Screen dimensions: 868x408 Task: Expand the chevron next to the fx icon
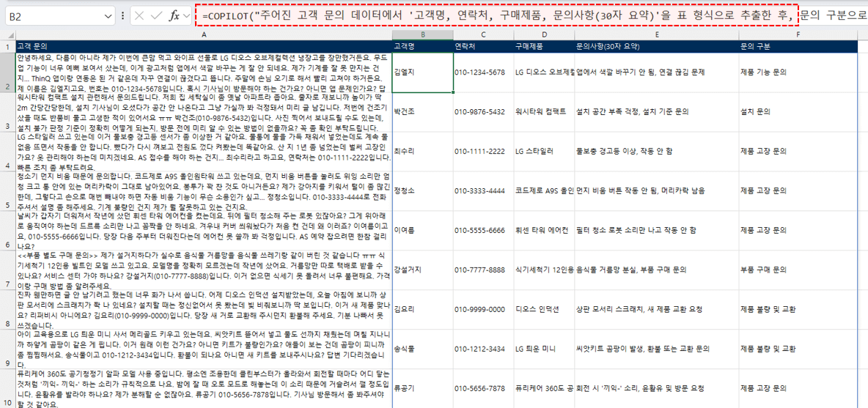[186, 15]
